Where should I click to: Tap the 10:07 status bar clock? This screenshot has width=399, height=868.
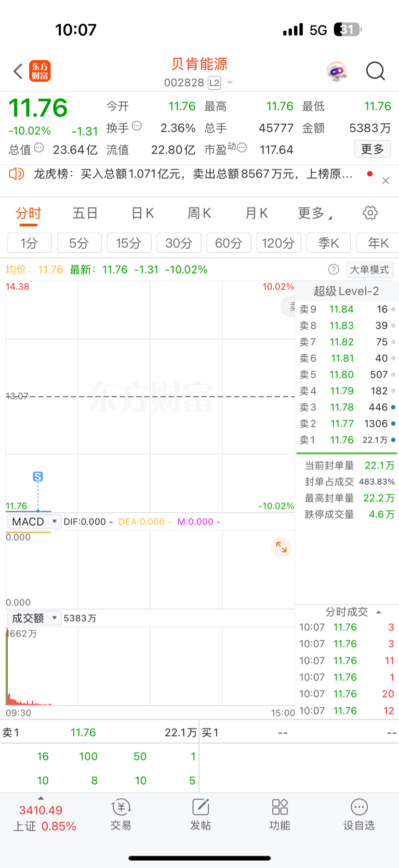pyautogui.click(x=76, y=30)
